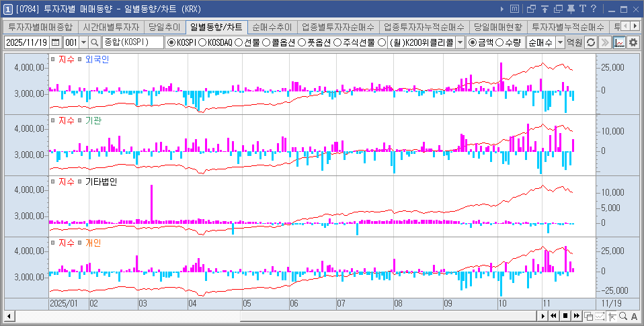
Task: Switch to the 투자자별매매종합 tab
Action: [40, 27]
